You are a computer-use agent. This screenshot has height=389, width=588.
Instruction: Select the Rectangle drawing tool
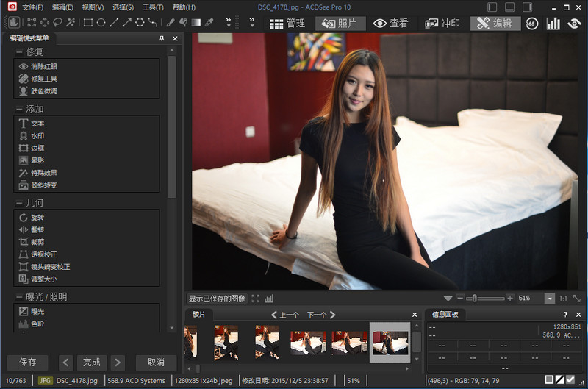(88, 23)
